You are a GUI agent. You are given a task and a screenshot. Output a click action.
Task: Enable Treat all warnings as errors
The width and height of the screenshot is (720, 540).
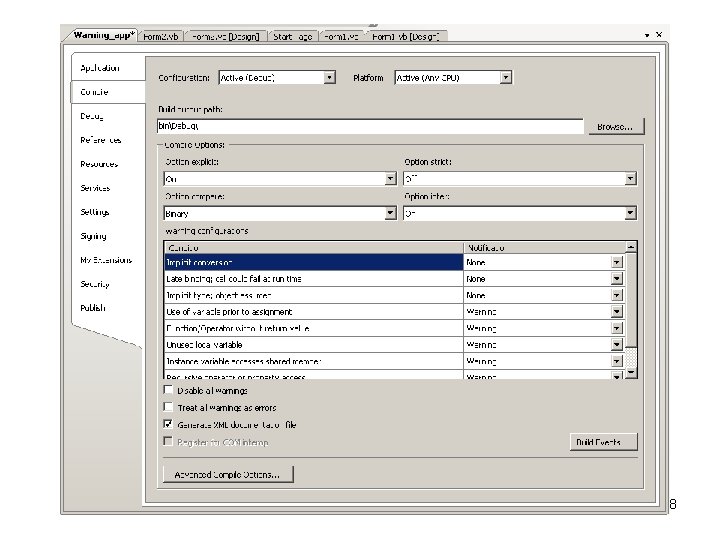point(169,407)
